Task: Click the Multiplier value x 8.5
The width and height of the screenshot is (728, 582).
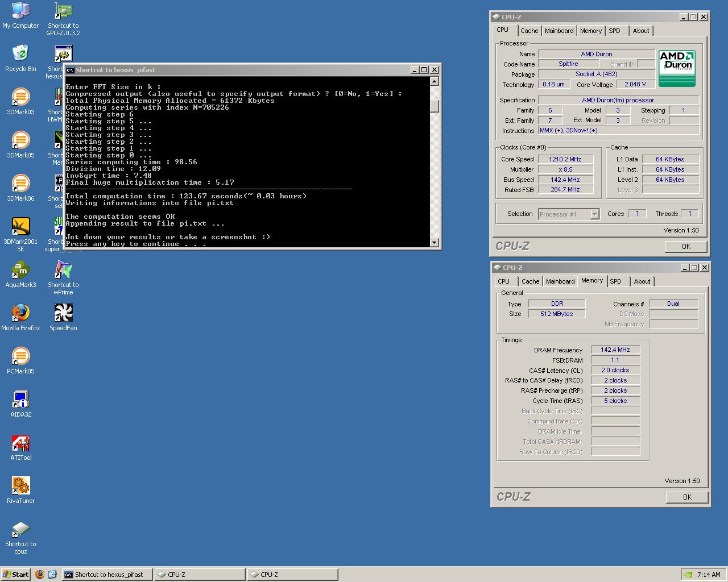Action: pyautogui.click(x=565, y=169)
